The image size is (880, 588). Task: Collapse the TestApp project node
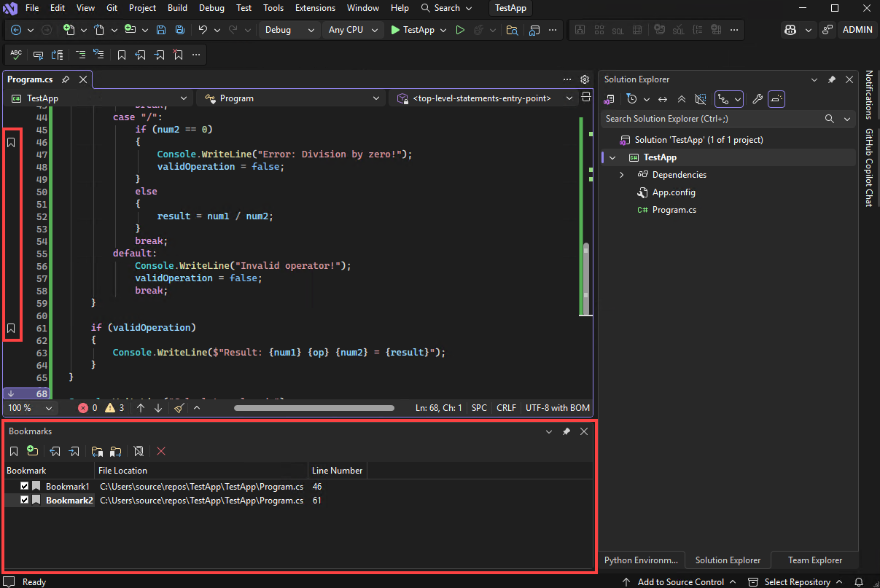click(611, 157)
